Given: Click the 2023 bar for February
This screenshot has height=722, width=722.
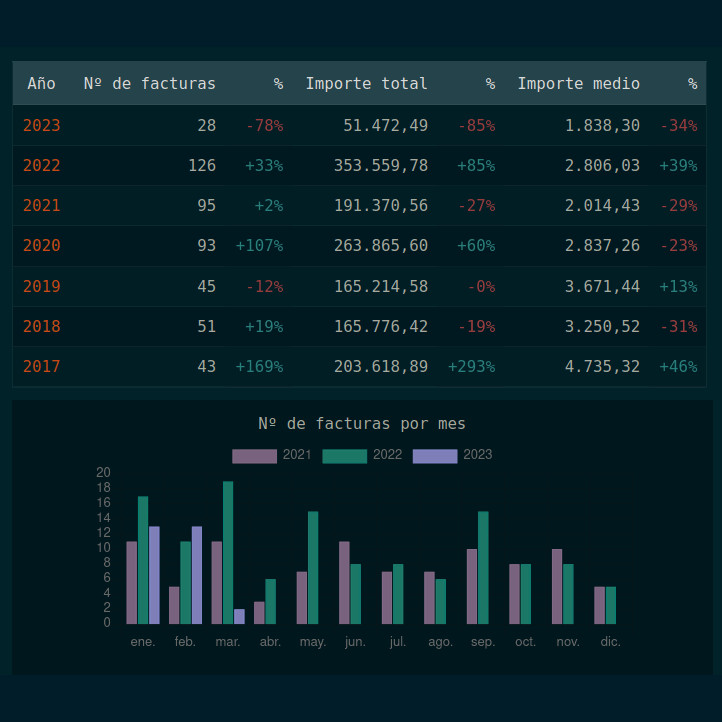Looking at the screenshot, I should click(197, 574).
